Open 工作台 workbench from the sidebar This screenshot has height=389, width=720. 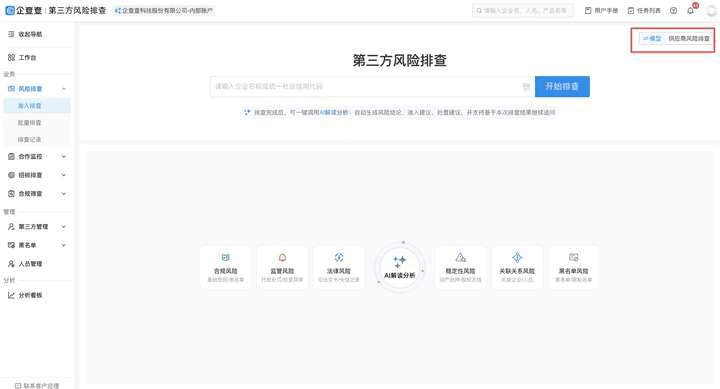point(28,57)
